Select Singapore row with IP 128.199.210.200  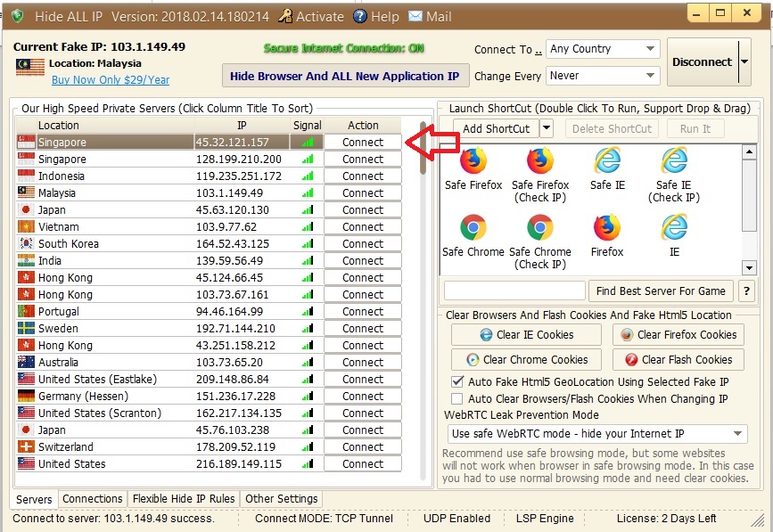[209, 160]
